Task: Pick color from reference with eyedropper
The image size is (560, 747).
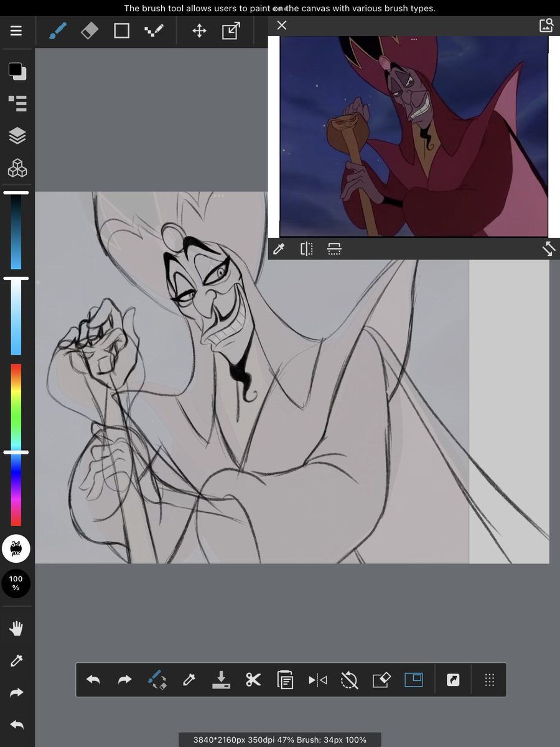Action: click(x=279, y=249)
